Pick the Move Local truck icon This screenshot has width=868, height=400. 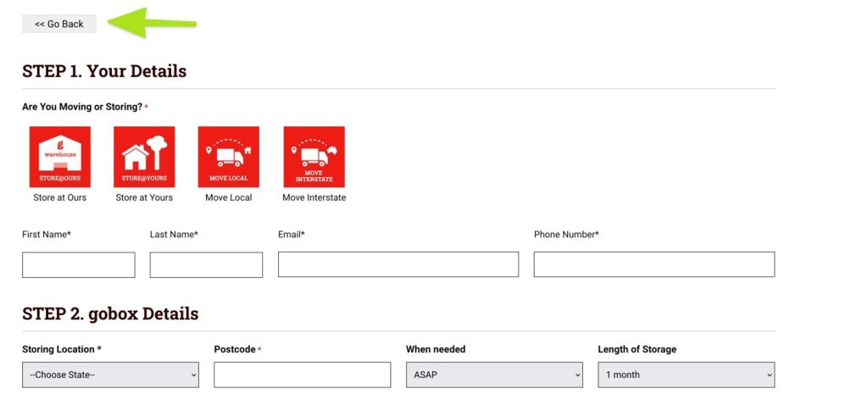[229, 157]
